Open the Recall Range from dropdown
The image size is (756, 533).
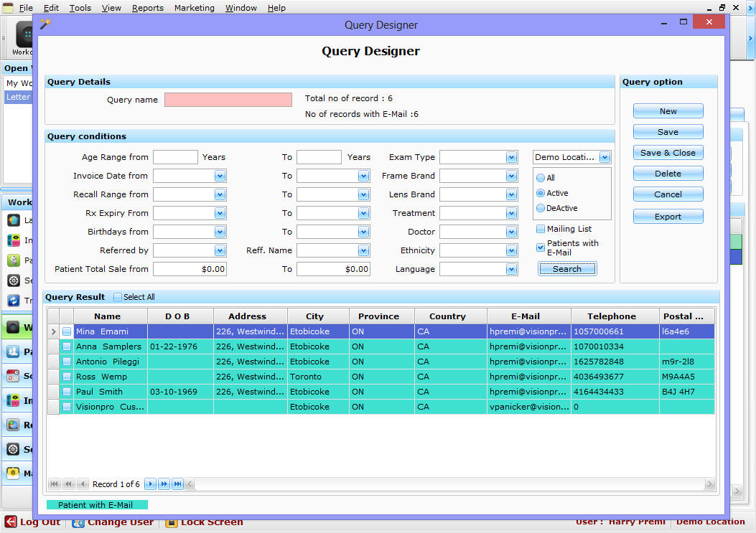click(x=220, y=194)
